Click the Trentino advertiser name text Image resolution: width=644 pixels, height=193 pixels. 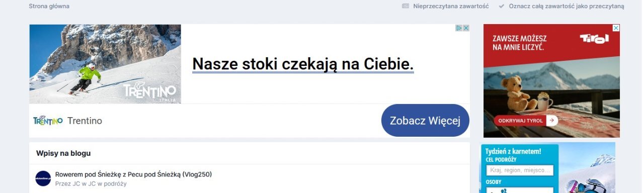point(85,121)
